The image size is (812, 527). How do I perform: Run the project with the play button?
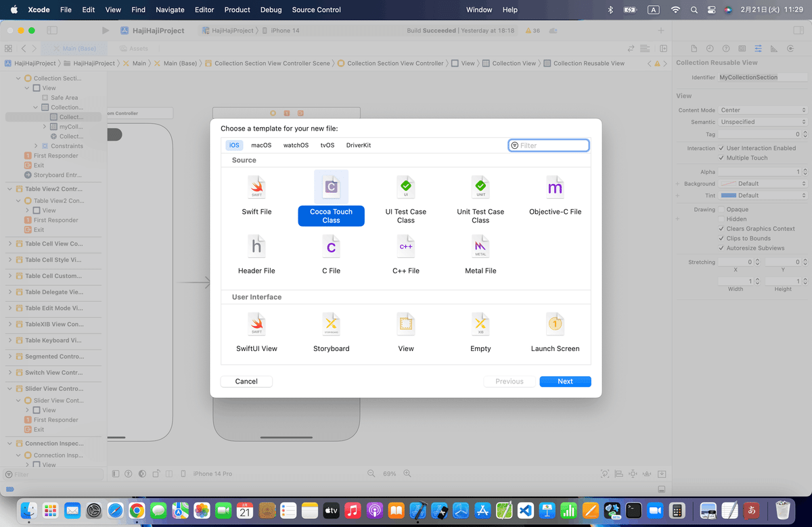[x=105, y=30]
